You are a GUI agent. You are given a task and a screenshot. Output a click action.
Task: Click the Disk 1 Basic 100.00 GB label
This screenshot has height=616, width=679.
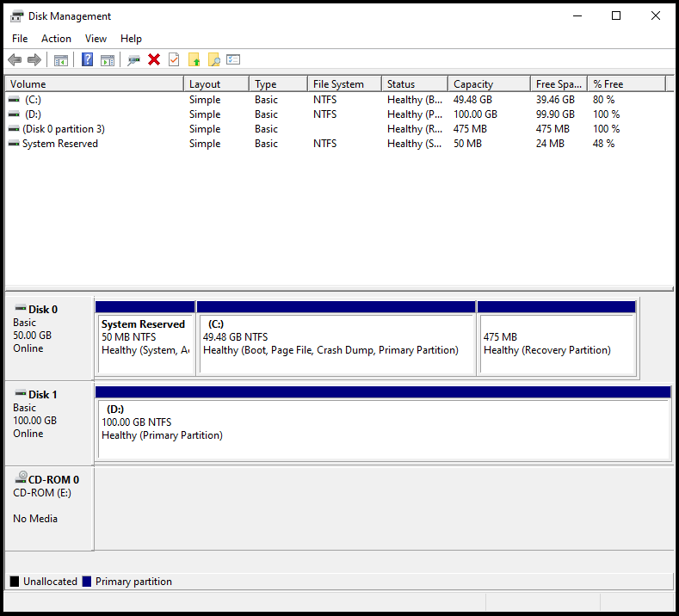(x=49, y=423)
